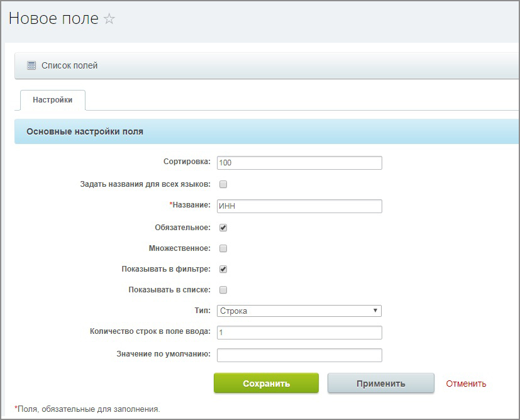Click the Название field containing ИНН
Viewport: 520px width, 420px height.
pyautogui.click(x=299, y=206)
